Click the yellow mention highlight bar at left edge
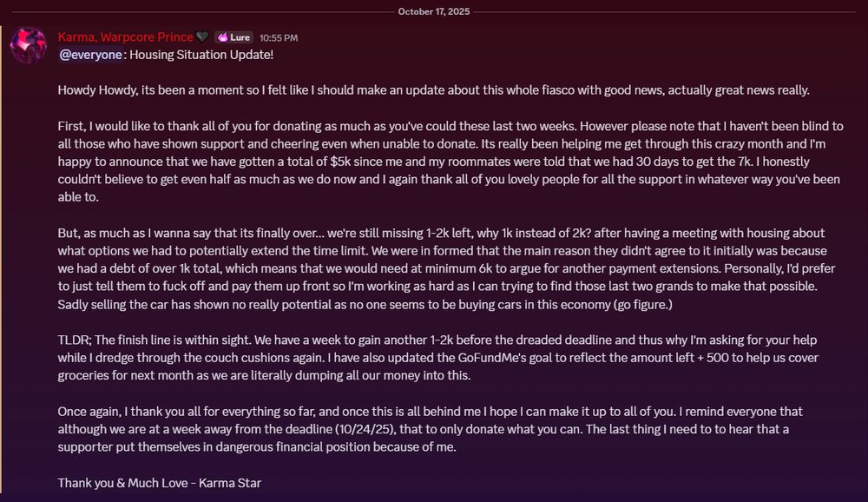The image size is (868, 502). (1, 260)
